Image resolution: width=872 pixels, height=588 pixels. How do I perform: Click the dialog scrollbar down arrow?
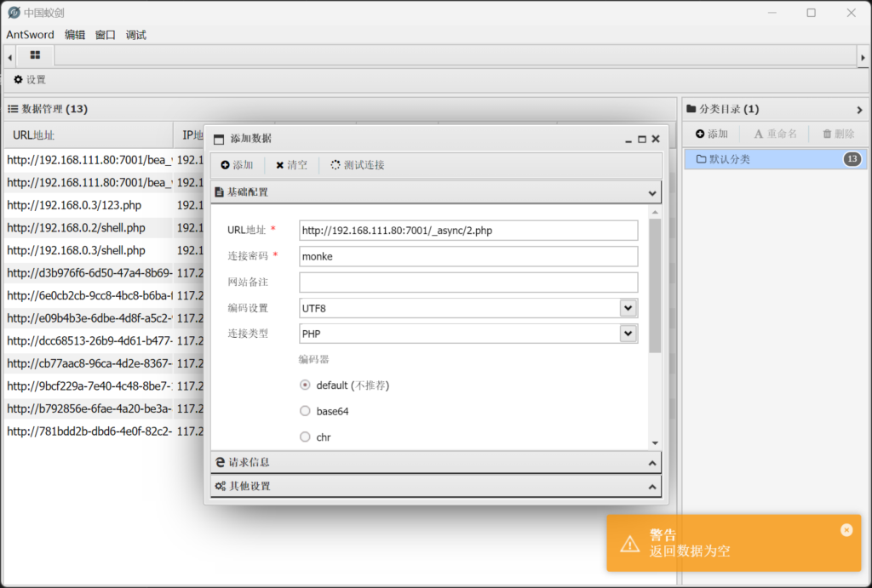coord(655,443)
